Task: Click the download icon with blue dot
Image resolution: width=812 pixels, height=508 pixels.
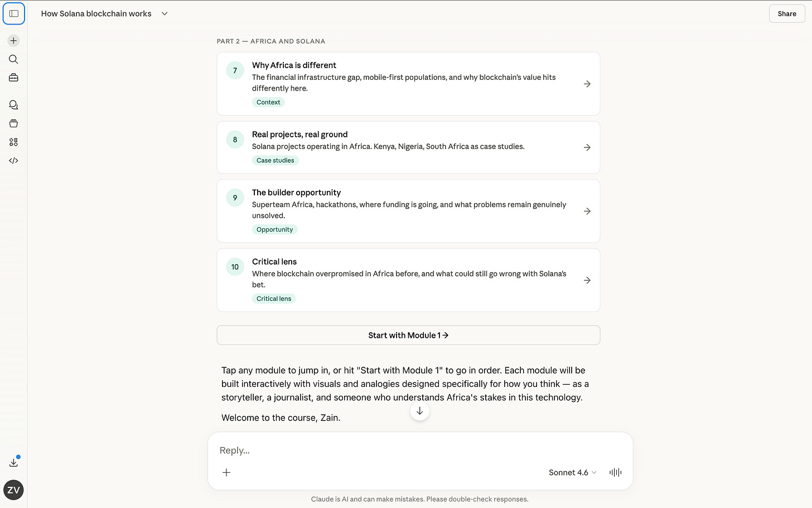Action: [x=14, y=462]
